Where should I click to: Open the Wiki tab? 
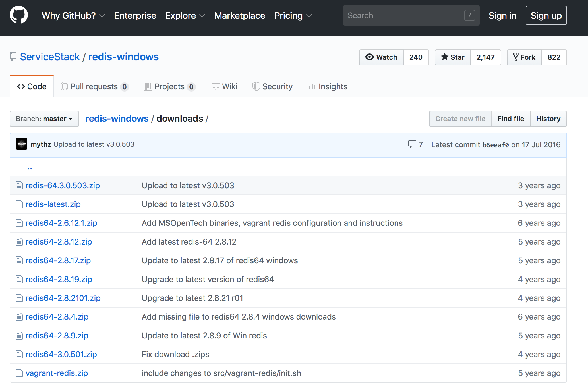[x=225, y=86]
